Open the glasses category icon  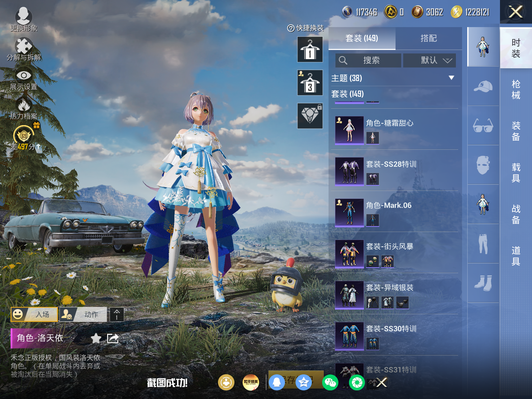point(483,126)
